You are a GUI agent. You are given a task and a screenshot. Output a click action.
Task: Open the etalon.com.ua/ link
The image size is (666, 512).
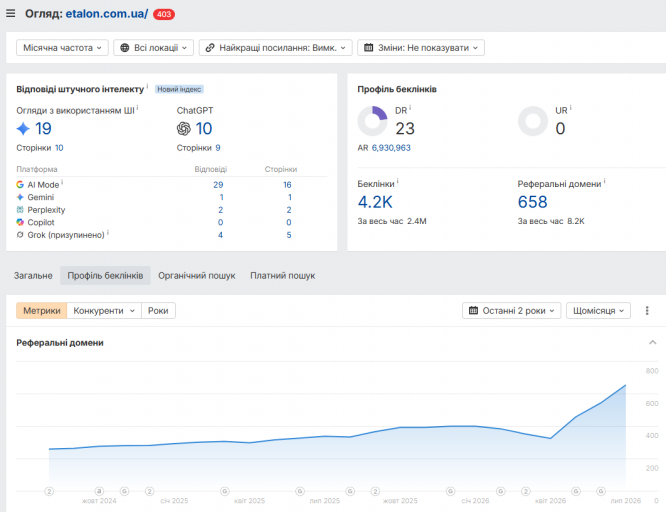(x=107, y=14)
